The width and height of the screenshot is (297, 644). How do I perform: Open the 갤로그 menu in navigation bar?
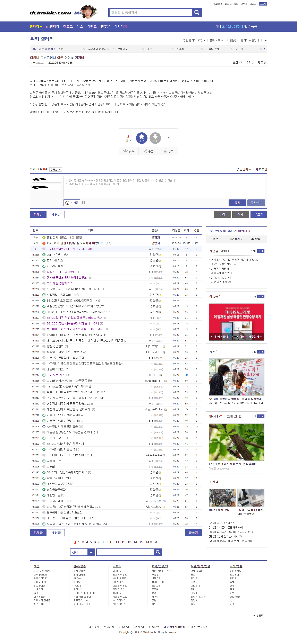coord(68,27)
